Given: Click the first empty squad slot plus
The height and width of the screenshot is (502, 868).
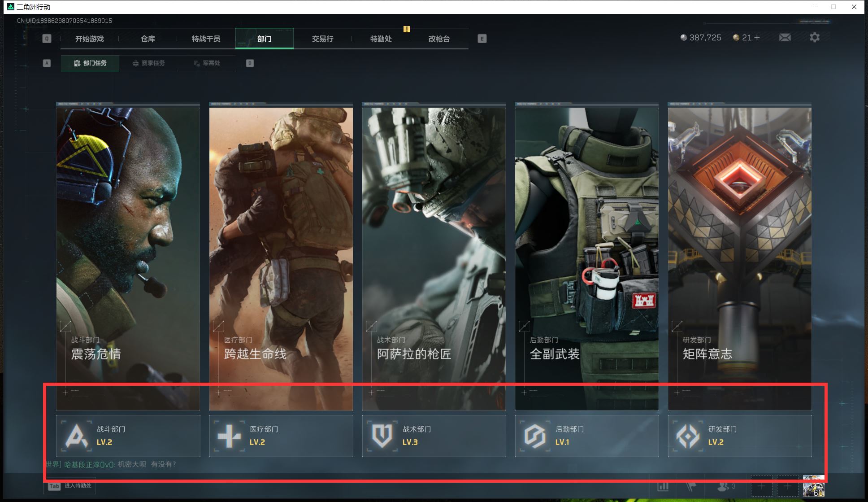Looking at the screenshot, I should (x=761, y=486).
